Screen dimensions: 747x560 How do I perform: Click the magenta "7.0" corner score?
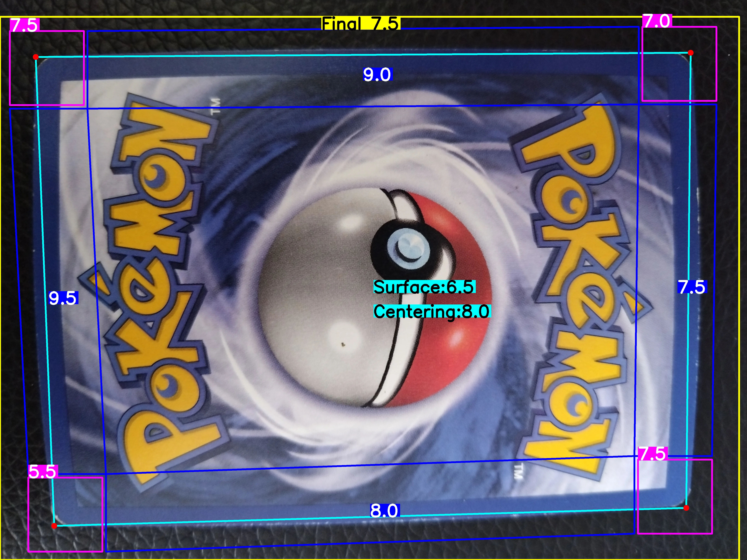tap(657, 21)
